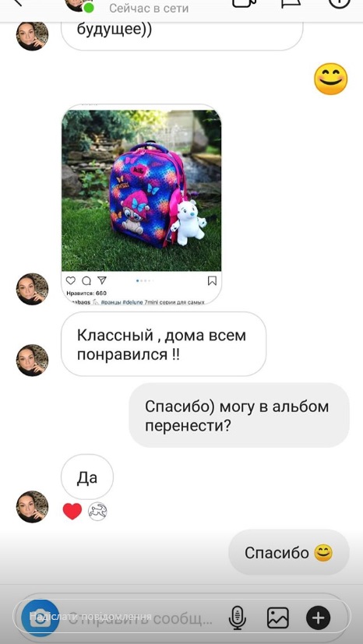Tap the smiling emoji message
The image size is (363, 644).
[330, 79]
